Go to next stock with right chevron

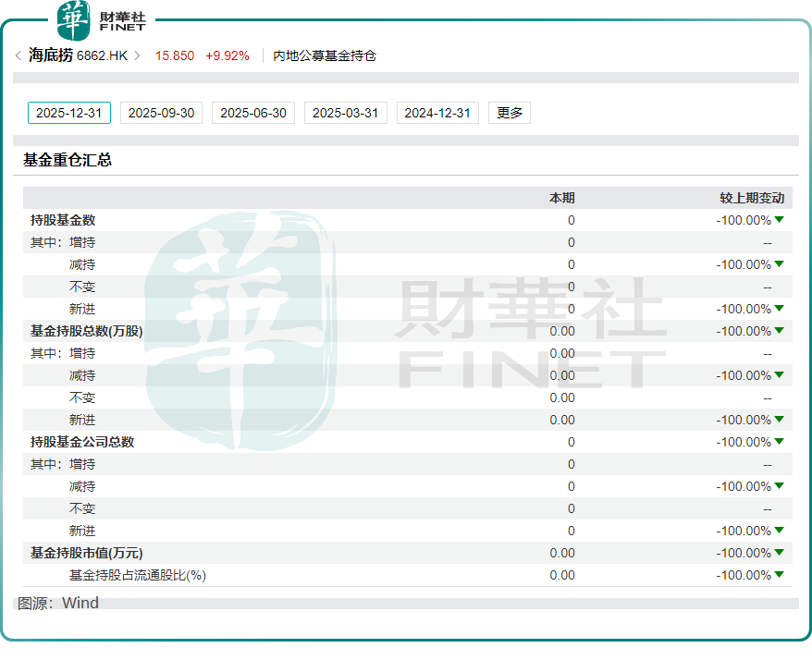138,55
